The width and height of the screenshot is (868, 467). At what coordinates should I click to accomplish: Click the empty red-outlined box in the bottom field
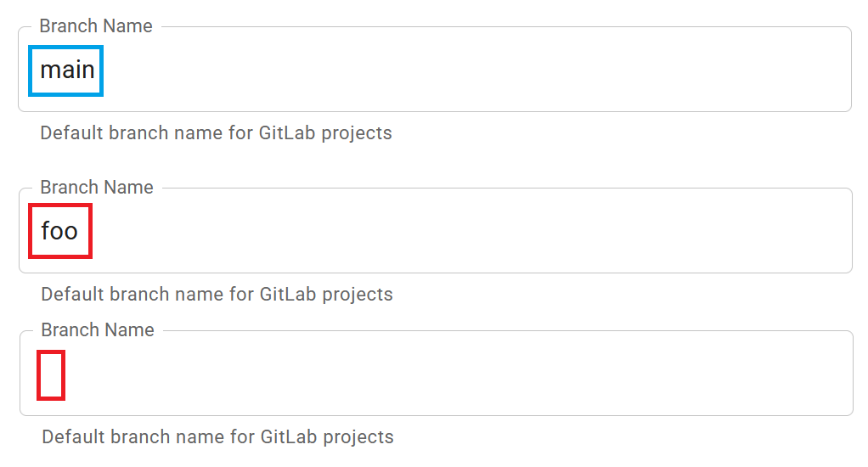coord(51,374)
